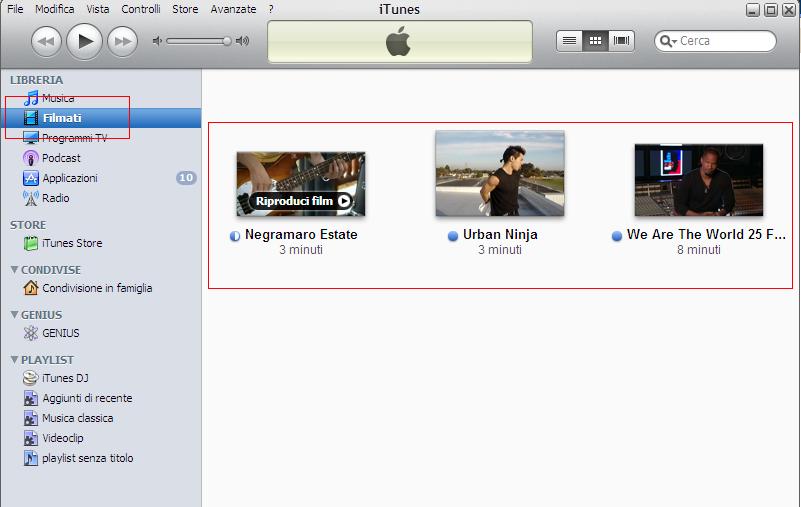This screenshot has height=507, width=801.
Task: Click the Negramaro Estate title
Action: 301,235
